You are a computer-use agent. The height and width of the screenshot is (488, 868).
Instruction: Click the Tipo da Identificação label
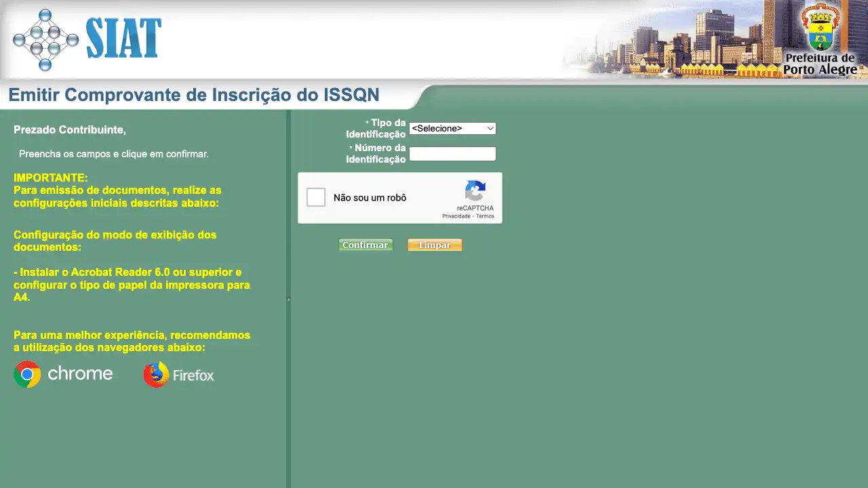(x=376, y=129)
